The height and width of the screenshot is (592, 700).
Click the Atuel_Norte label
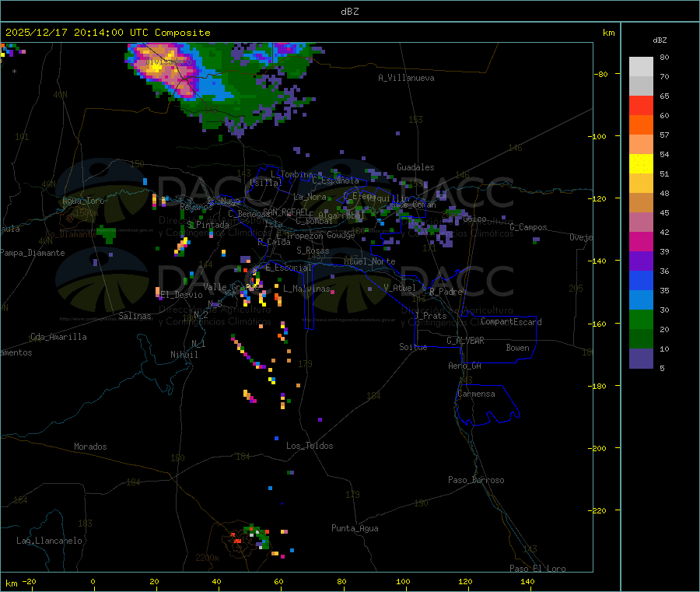pyautogui.click(x=369, y=261)
